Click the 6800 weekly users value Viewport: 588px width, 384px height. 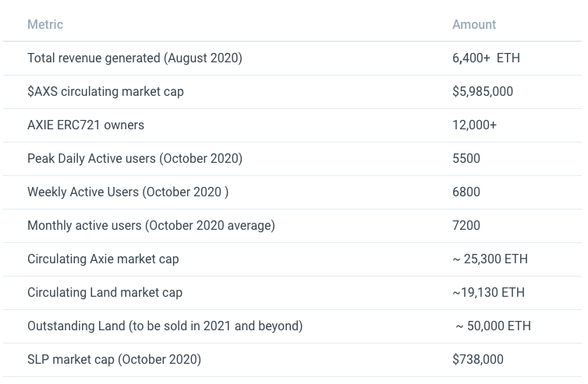(x=466, y=192)
